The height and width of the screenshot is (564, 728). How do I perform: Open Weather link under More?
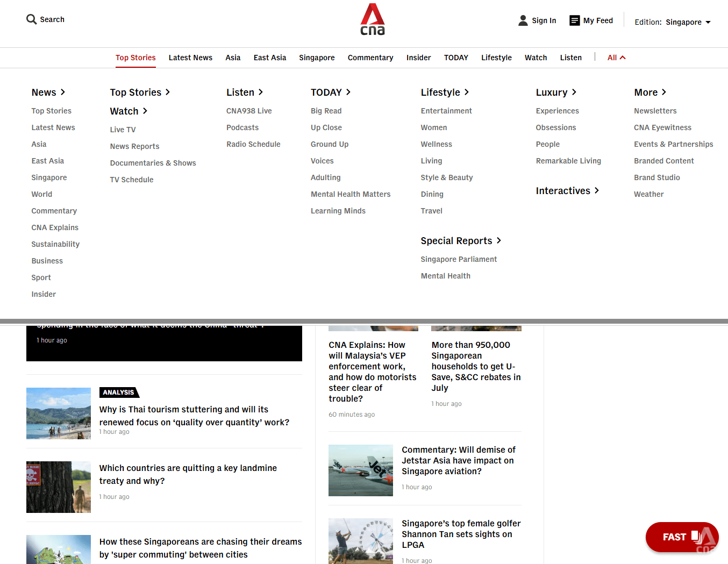click(649, 194)
